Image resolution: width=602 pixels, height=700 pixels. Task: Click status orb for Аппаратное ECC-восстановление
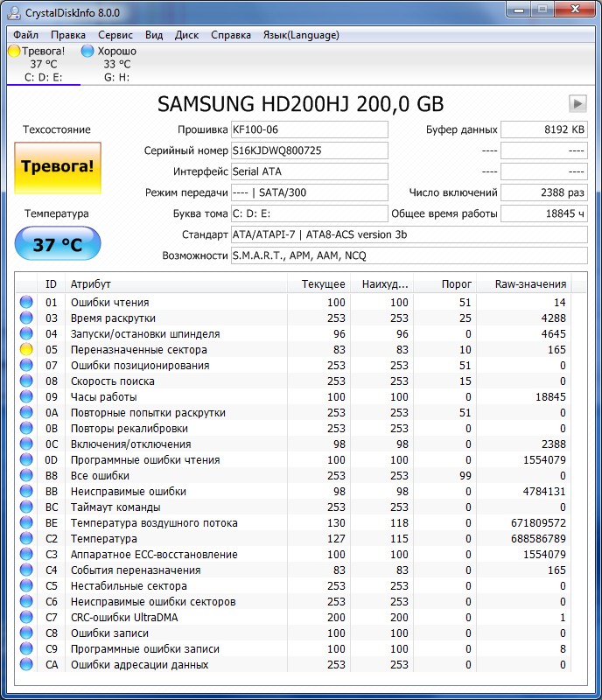click(26, 554)
